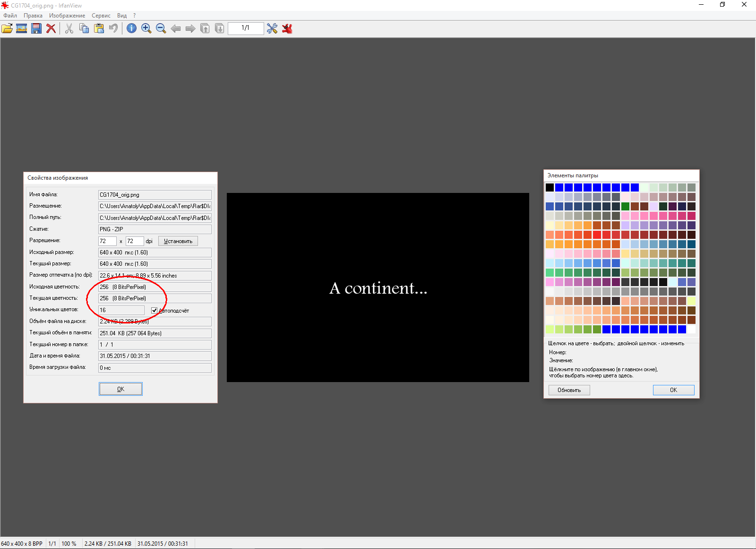Click the Объём файла на диске value
Viewport: 756px width, 549px height.
(x=155, y=322)
